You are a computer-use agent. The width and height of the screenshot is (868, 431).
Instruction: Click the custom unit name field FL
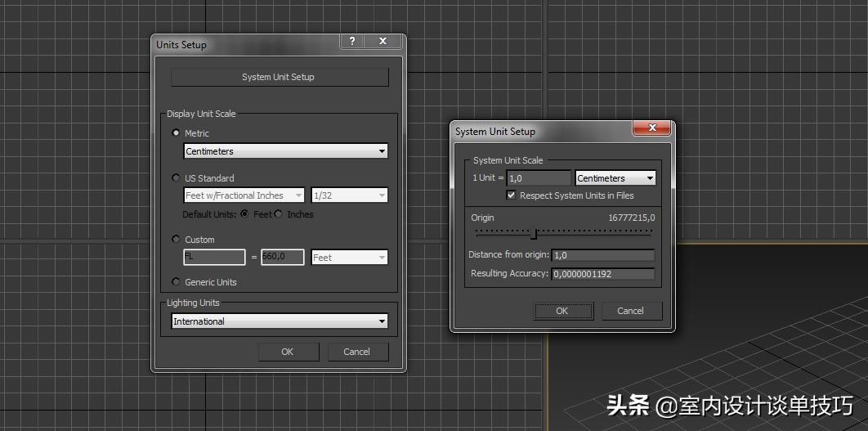214,257
